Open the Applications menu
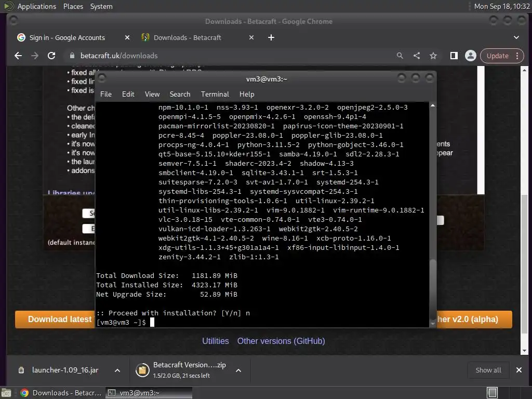Image resolution: width=532 pixels, height=399 pixels. coord(37,6)
